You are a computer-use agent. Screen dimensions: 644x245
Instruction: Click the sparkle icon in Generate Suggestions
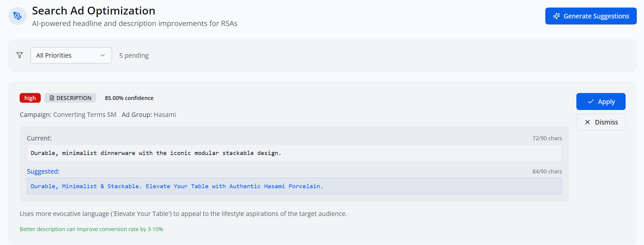(556, 16)
